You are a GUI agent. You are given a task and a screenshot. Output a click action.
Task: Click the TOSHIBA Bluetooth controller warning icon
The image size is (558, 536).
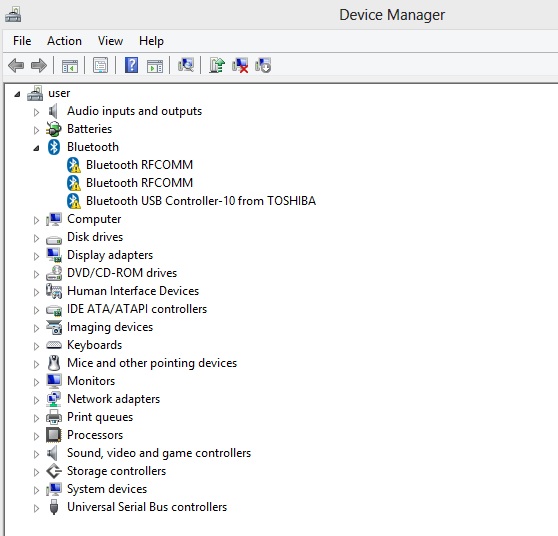click(x=74, y=201)
